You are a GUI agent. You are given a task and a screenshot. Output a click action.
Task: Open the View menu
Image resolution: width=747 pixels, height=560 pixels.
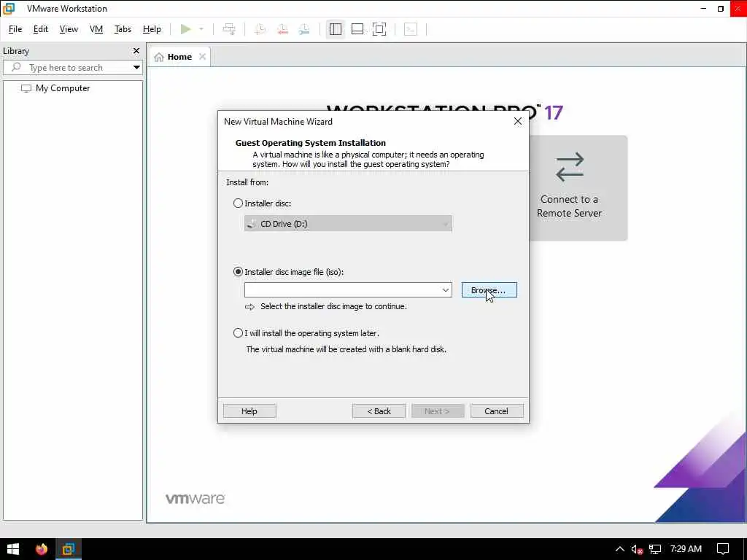click(x=69, y=29)
